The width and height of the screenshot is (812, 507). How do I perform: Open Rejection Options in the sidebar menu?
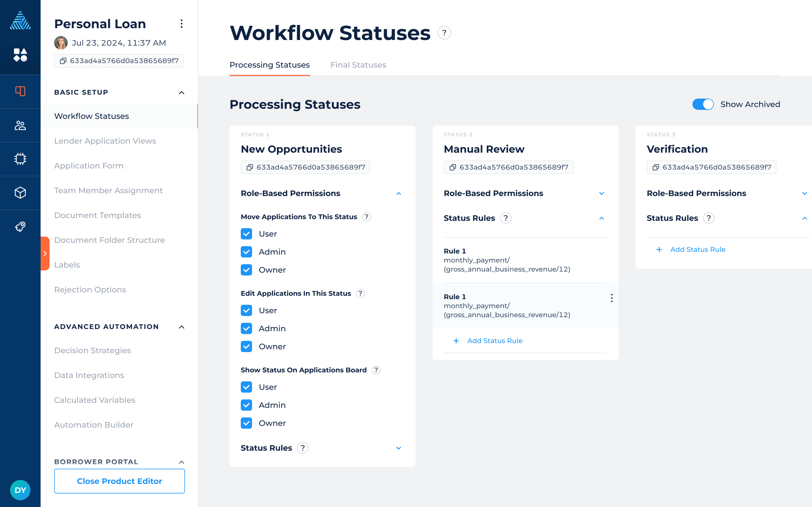90,289
